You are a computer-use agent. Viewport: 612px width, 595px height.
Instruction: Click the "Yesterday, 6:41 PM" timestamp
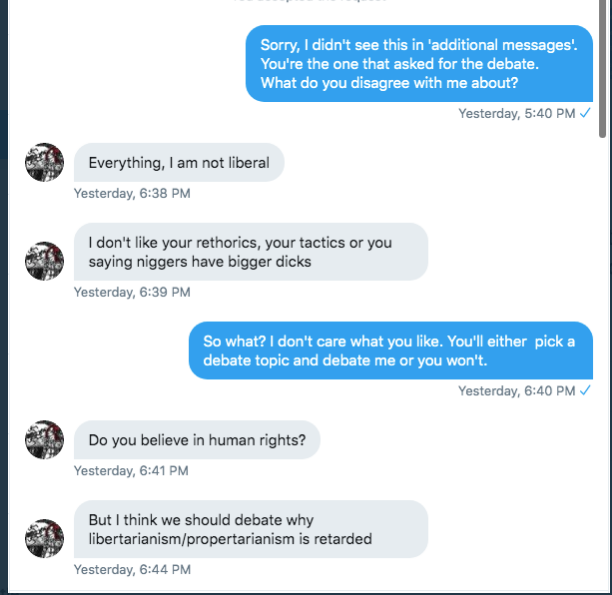[x=132, y=470]
